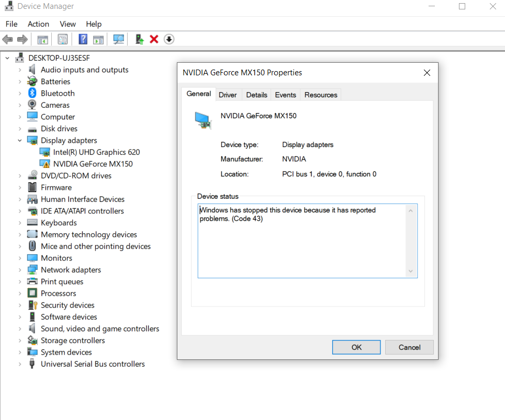The image size is (505, 420).
Task: Expand the System devices category
Action: 20,353
